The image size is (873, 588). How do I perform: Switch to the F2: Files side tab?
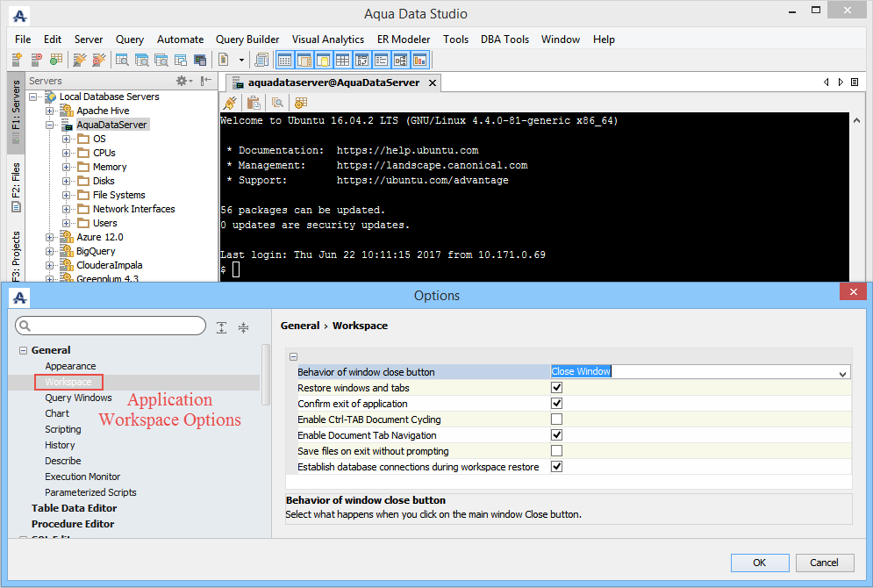(x=16, y=187)
